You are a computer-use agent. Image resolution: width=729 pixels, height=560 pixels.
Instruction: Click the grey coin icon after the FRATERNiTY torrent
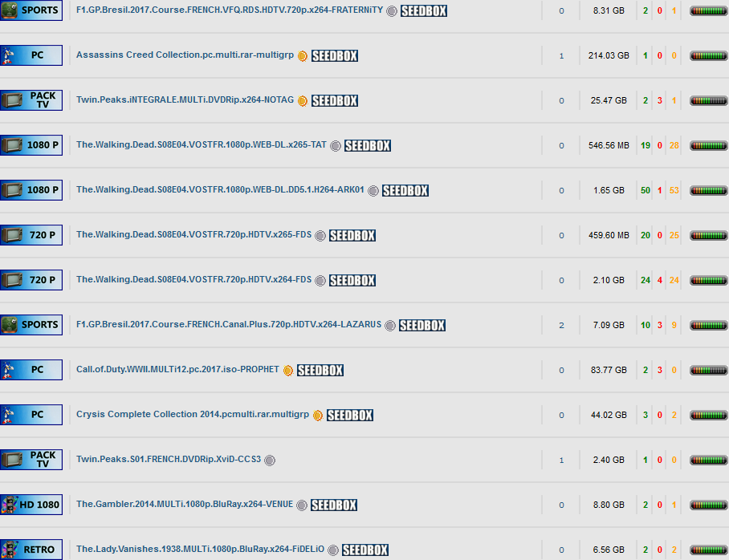coord(392,11)
